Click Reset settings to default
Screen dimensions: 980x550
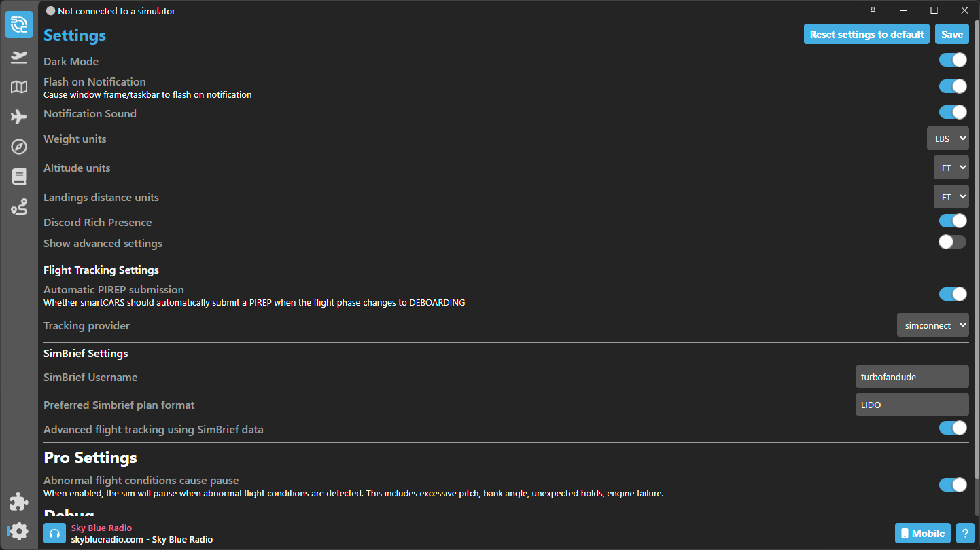tap(867, 35)
